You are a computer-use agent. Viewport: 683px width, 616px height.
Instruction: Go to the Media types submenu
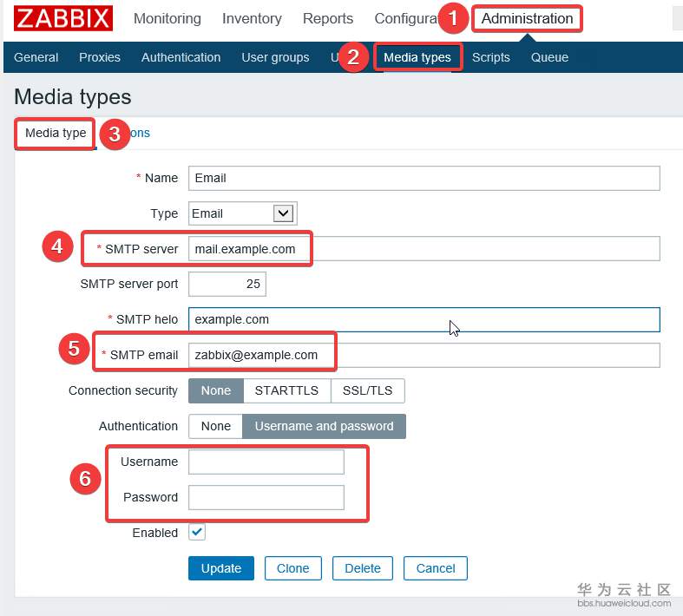[417, 57]
